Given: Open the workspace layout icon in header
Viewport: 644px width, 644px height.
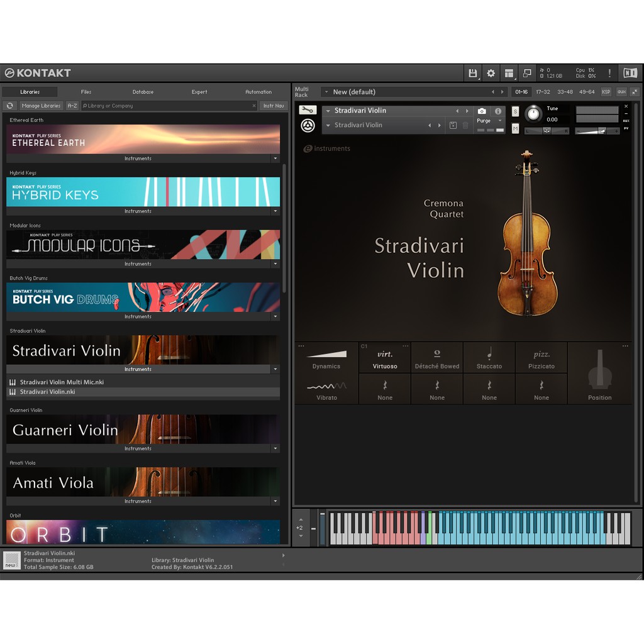Looking at the screenshot, I should click(509, 73).
